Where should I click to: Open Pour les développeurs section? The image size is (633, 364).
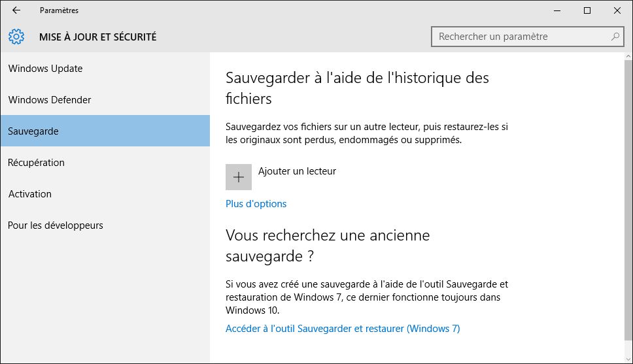point(56,225)
